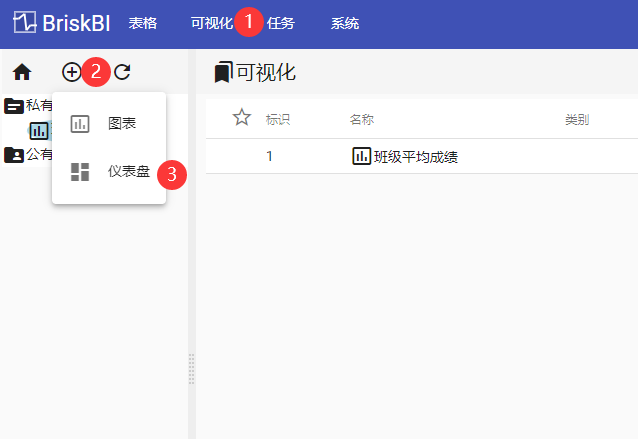This screenshot has height=439, width=638.
Task: Select 仪表盘 from the popup menu
Action: tap(109, 171)
